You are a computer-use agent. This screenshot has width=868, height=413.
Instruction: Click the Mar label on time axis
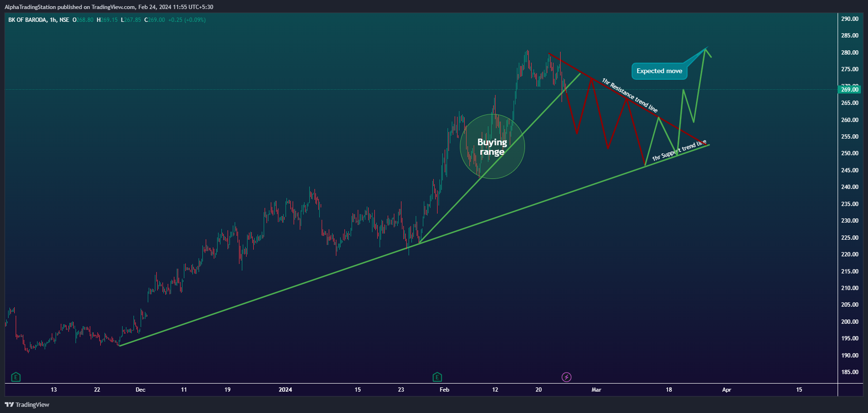[x=596, y=390]
